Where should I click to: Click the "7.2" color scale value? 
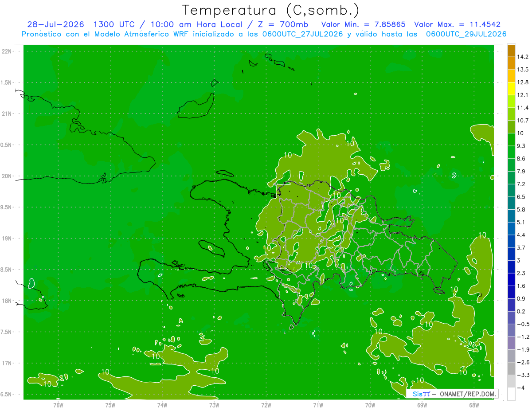[521, 184]
